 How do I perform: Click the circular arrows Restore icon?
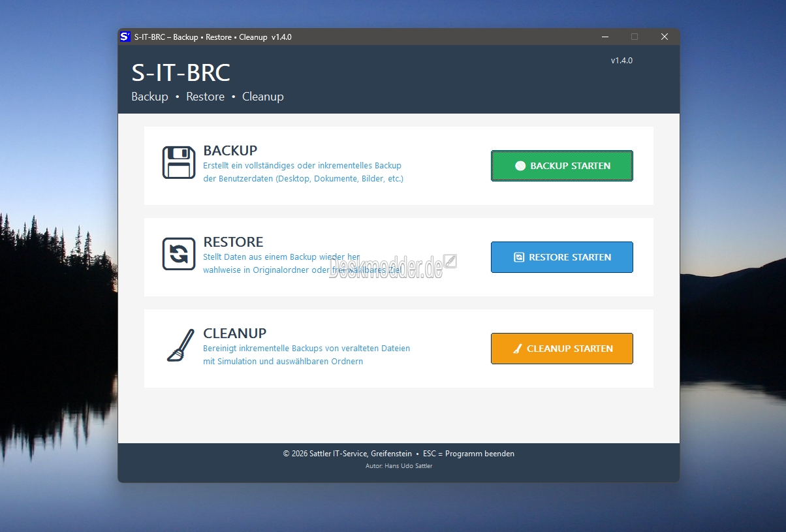[178, 254]
